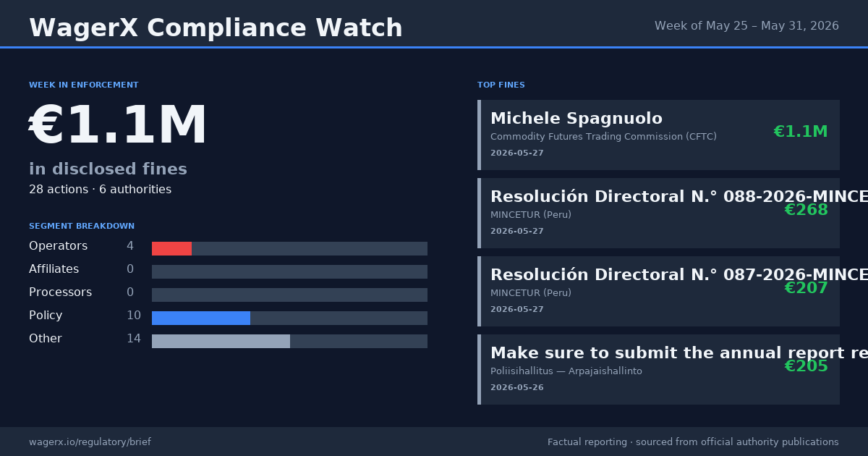The width and height of the screenshot is (868, 456).
Task: Select the week date range text
Action: pyautogui.click(x=746, y=26)
